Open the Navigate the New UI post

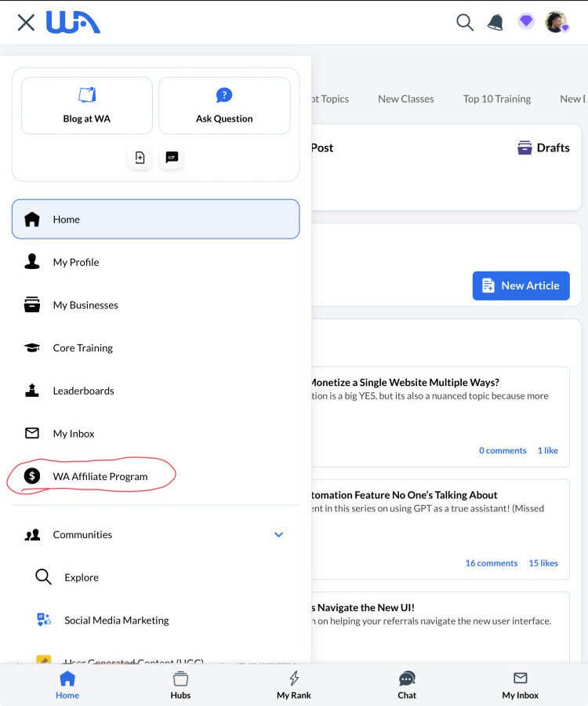pyautogui.click(x=363, y=607)
